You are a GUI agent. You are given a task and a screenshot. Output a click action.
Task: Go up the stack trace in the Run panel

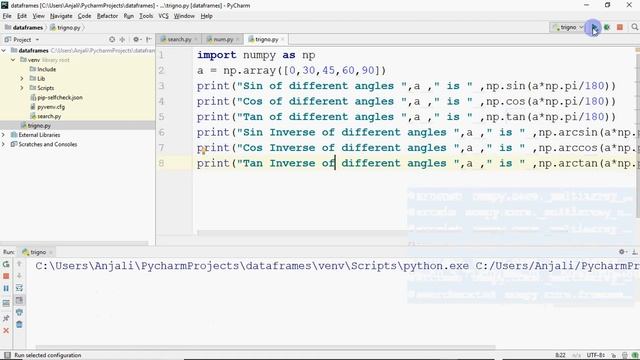click(x=19, y=264)
